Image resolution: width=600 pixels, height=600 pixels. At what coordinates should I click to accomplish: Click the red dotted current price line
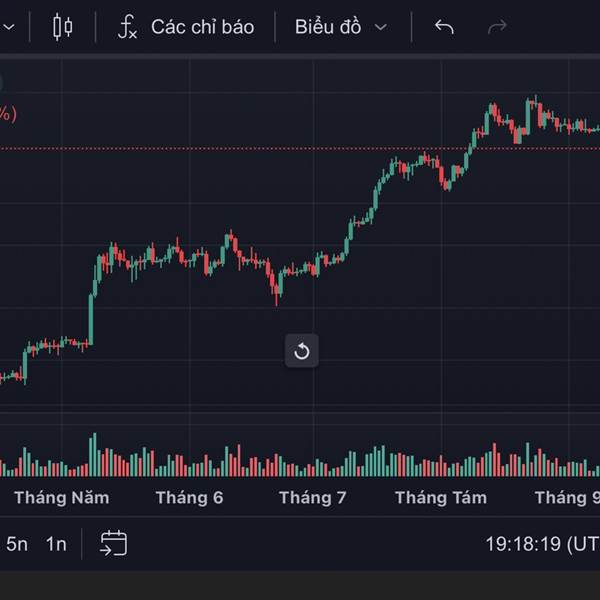tap(250, 148)
